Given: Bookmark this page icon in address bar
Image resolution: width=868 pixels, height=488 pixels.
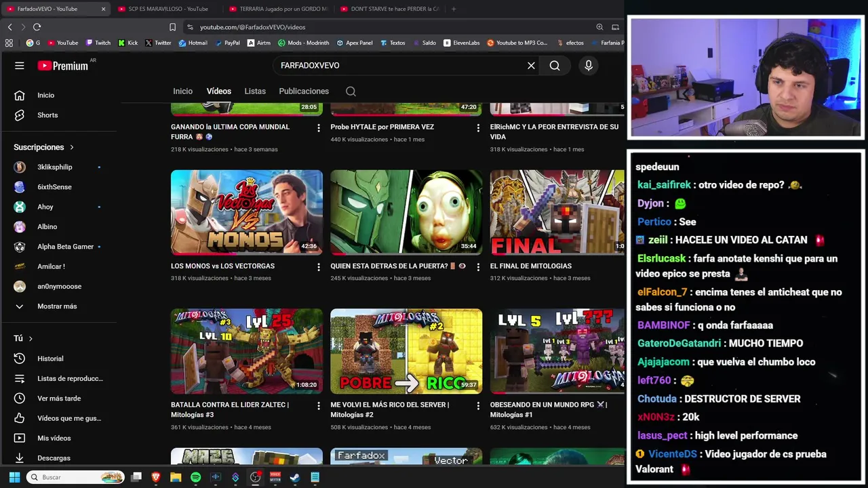Looking at the screenshot, I should pos(172,27).
